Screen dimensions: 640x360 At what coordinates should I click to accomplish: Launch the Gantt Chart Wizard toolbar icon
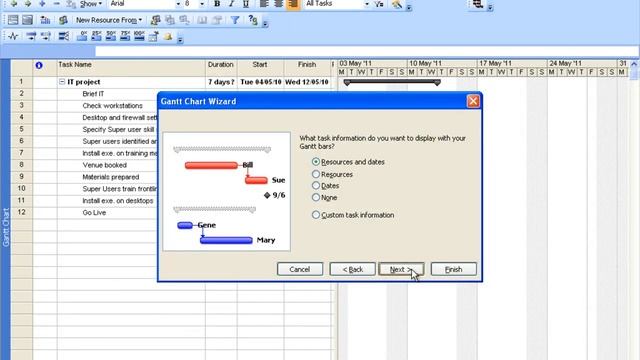(x=396, y=4)
